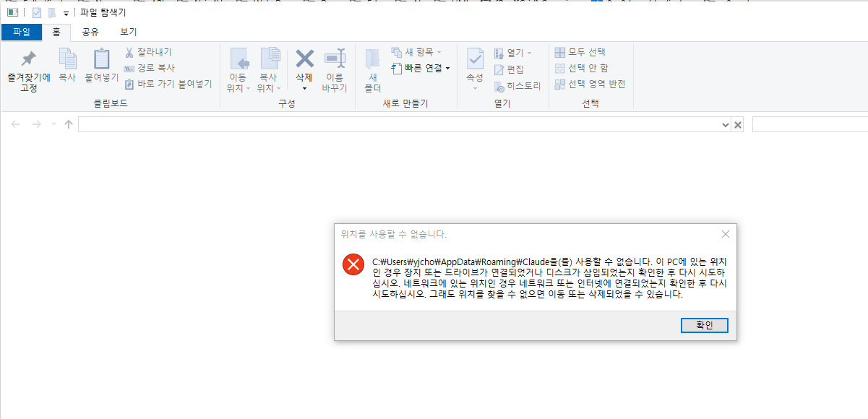
Task: Select Paste shortcut (바로 가기 붙여넣기)
Action: [168, 84]
